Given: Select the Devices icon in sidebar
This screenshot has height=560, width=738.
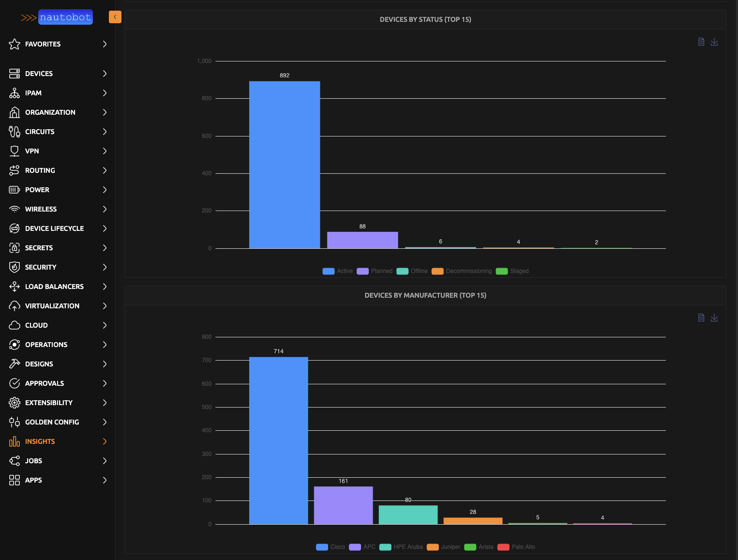Looking at the screenshot, I should pyautogui.click(x=15, y=73).
